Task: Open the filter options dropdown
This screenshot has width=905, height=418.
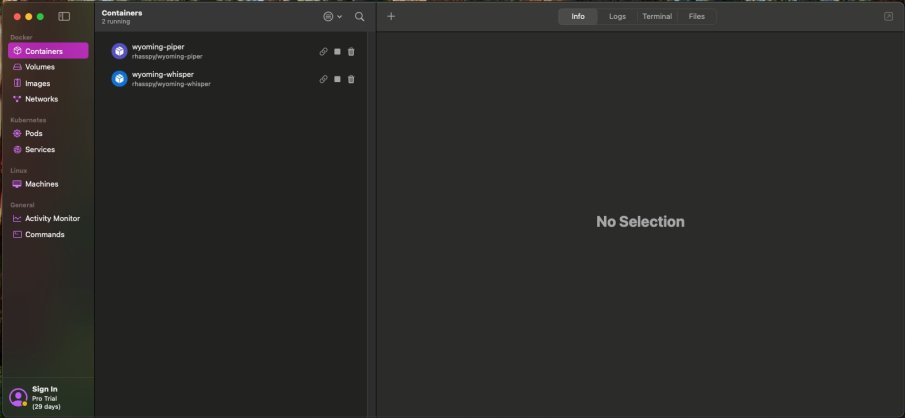Action: 332,17
